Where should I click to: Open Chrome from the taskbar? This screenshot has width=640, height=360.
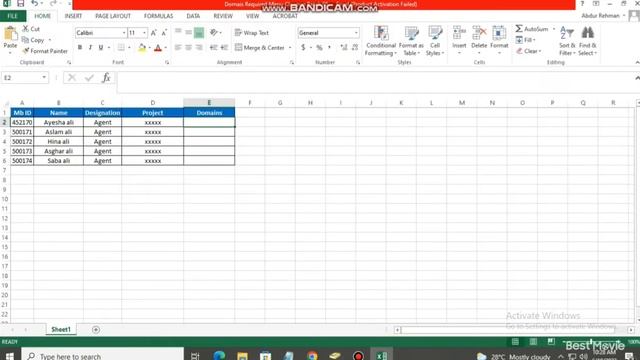312,356
